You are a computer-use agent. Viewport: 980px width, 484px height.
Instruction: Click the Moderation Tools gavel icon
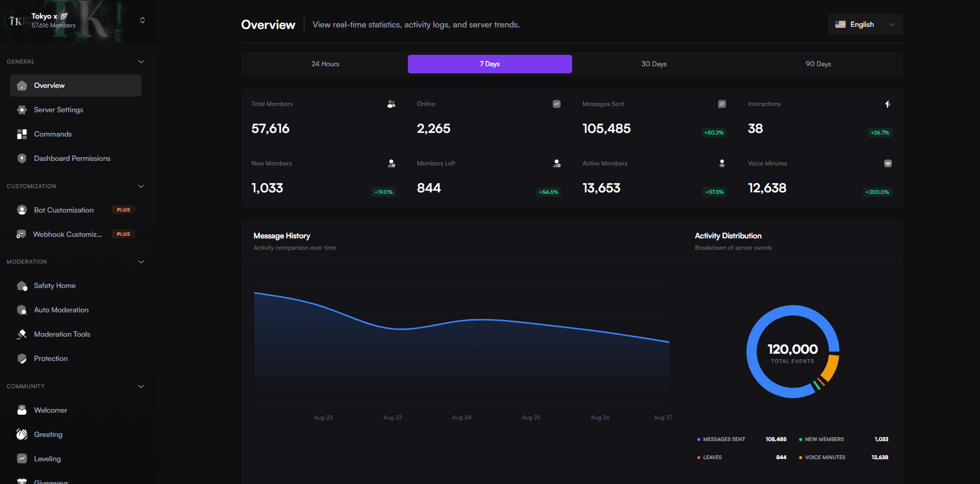click(x=22, y=335)
